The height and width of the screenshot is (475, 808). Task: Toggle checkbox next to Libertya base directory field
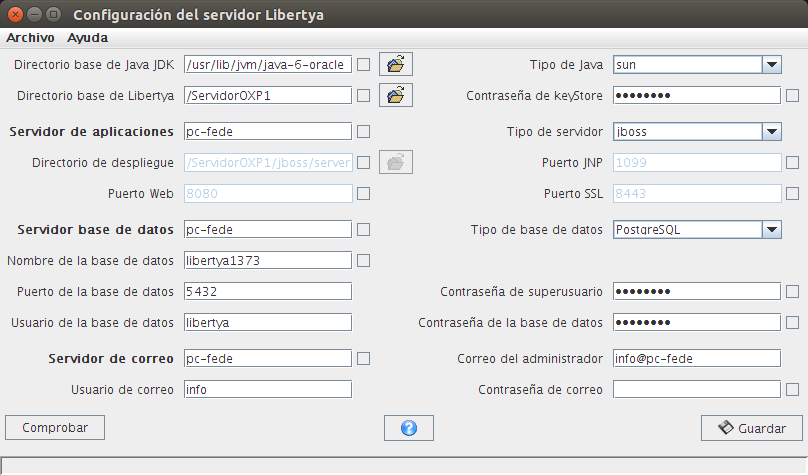(363, 96)
